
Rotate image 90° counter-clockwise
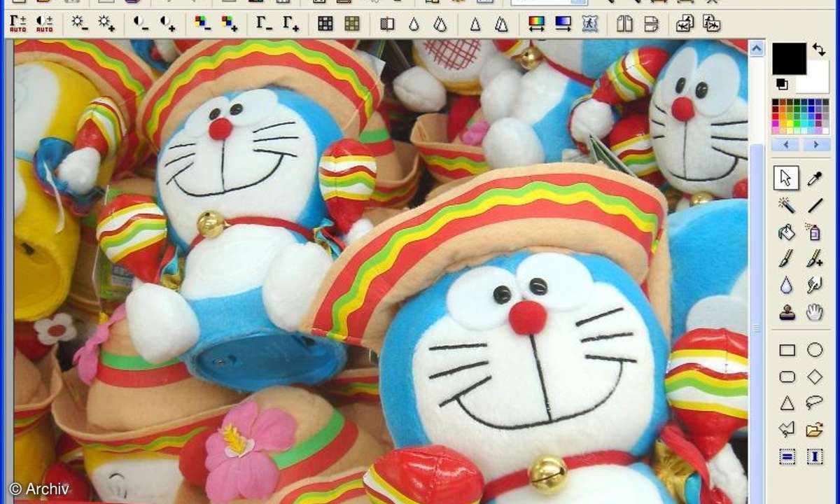click(685, 24)
